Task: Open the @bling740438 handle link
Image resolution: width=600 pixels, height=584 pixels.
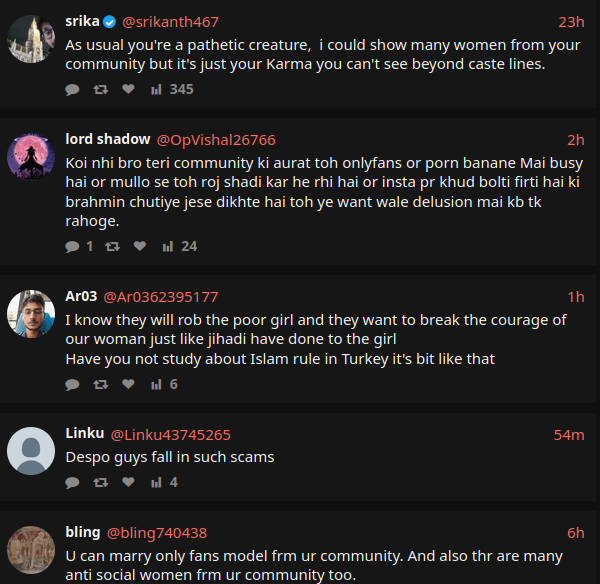Action: [157, 533]
